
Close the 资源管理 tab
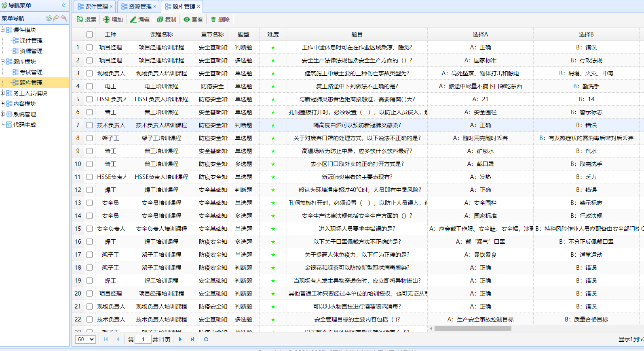coord(155,6)
